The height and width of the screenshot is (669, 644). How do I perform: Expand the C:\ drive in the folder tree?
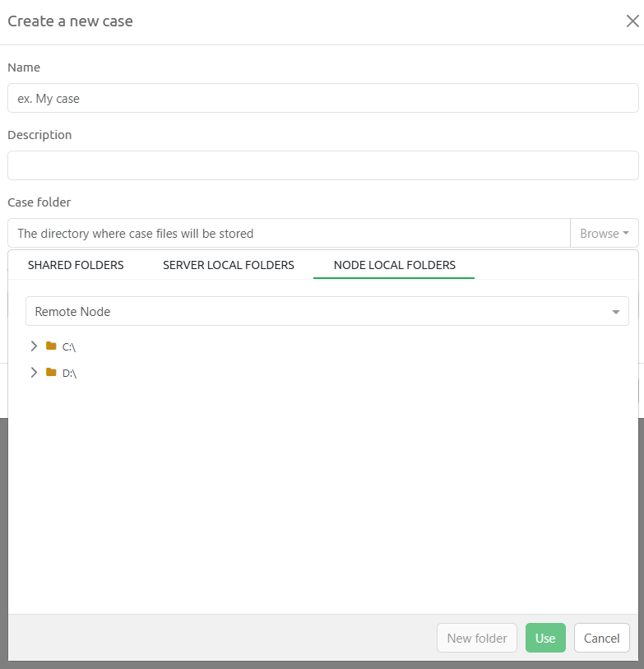click(34, 346)
